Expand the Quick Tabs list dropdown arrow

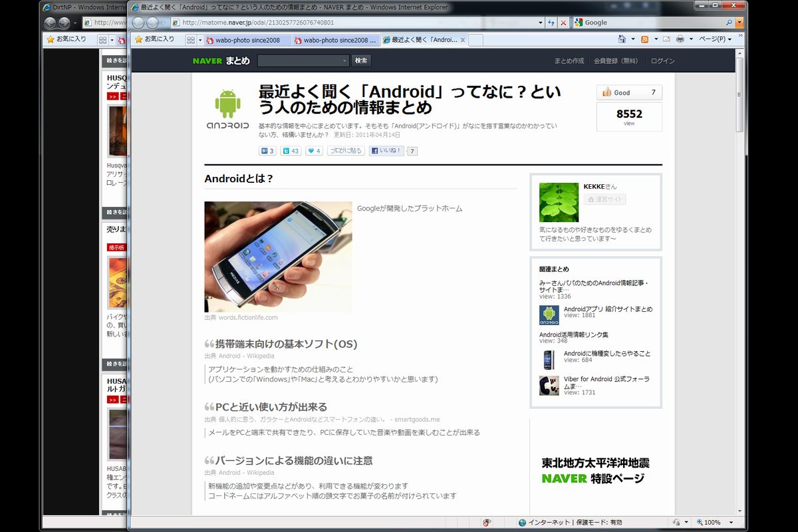[x=200, y=40]
